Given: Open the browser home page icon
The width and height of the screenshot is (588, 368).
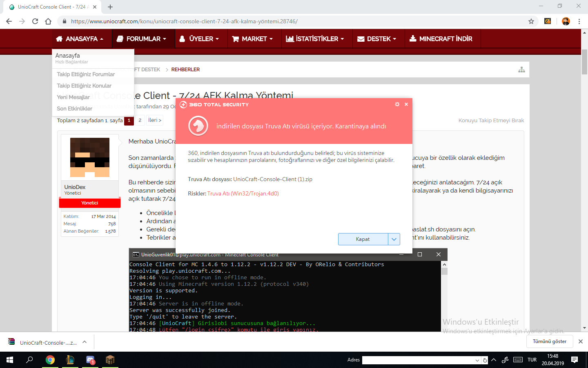Looking at the screenshot, I should point(48,21).
